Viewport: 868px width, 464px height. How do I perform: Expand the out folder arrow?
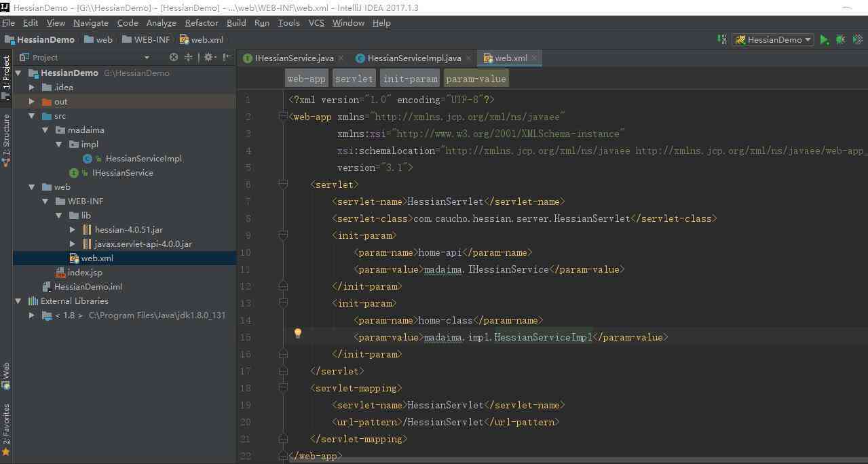pos(31,101)
